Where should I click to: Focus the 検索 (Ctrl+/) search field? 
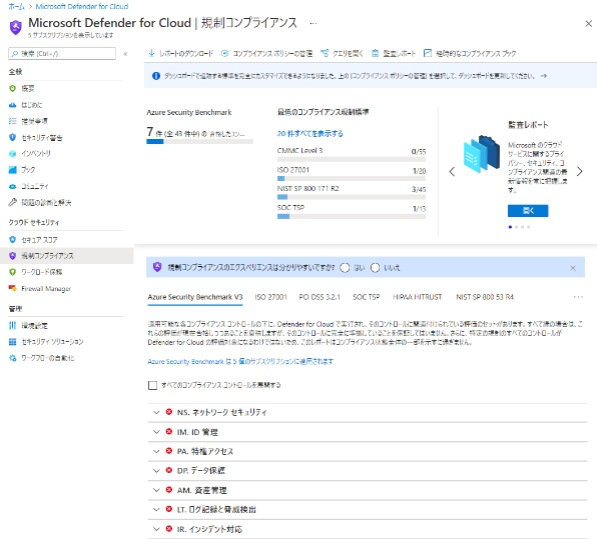click(62, 54)
